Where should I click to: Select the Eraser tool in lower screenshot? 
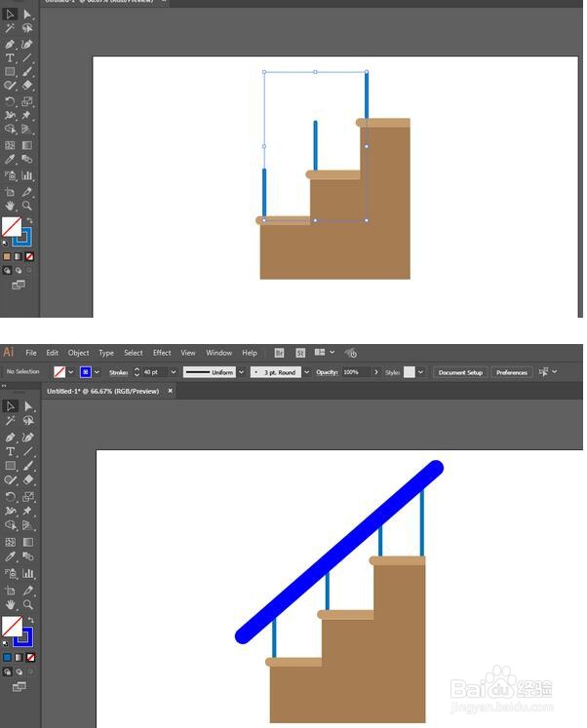[28, 480]
